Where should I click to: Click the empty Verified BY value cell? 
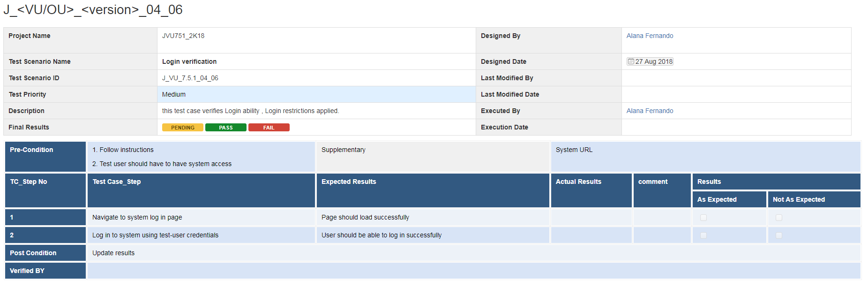point(473,271)
